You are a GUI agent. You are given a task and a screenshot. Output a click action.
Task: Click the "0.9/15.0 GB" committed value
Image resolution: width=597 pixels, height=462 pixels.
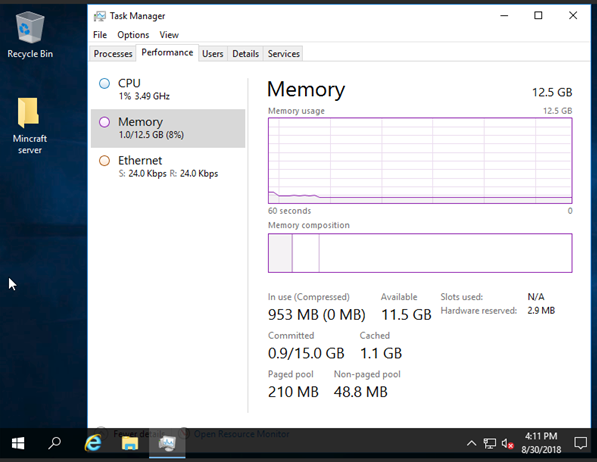click(306, 353)
